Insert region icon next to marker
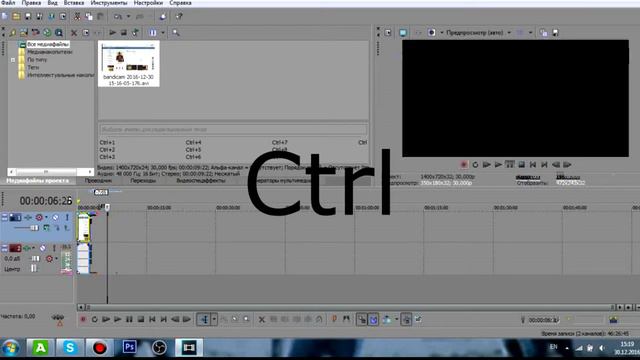This screenshot has height=360, width=640. click(346, 319)
